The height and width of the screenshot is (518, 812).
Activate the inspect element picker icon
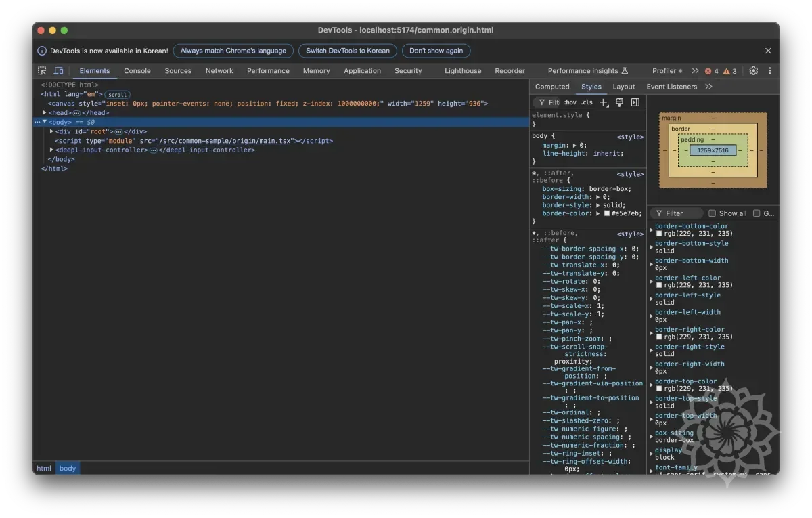click(42, 71)
